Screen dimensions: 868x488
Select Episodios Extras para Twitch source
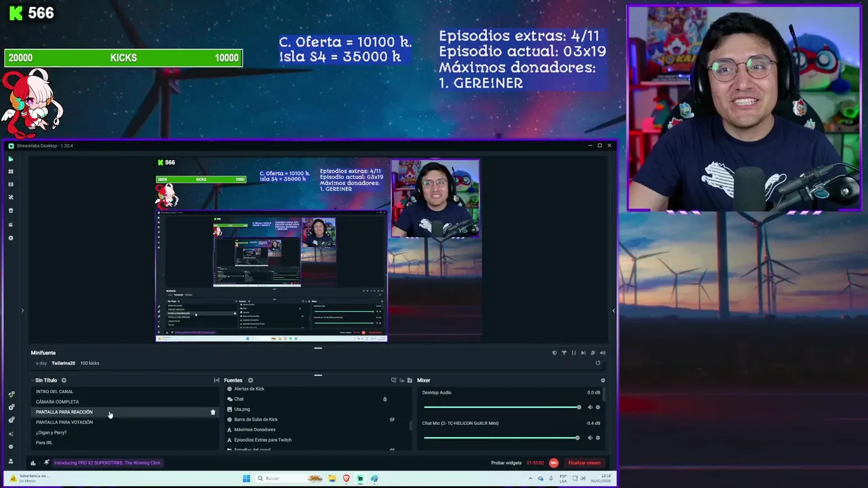[x=262, y=440]
